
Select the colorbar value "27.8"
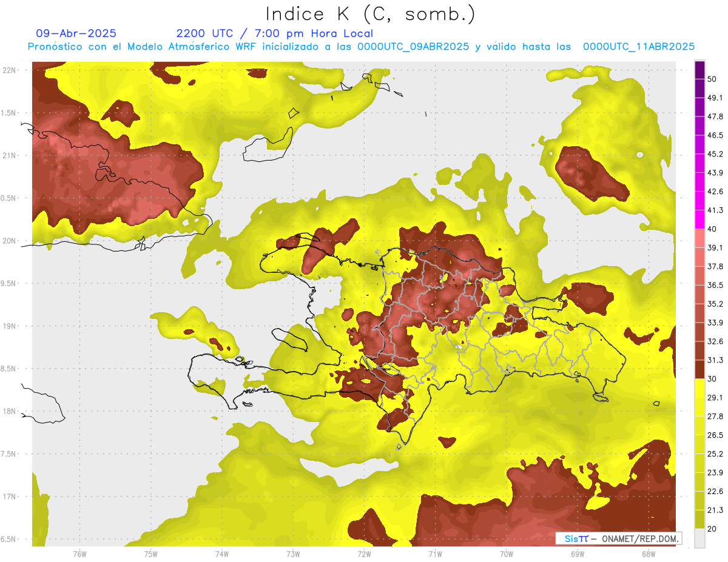(x=715, y=416)
